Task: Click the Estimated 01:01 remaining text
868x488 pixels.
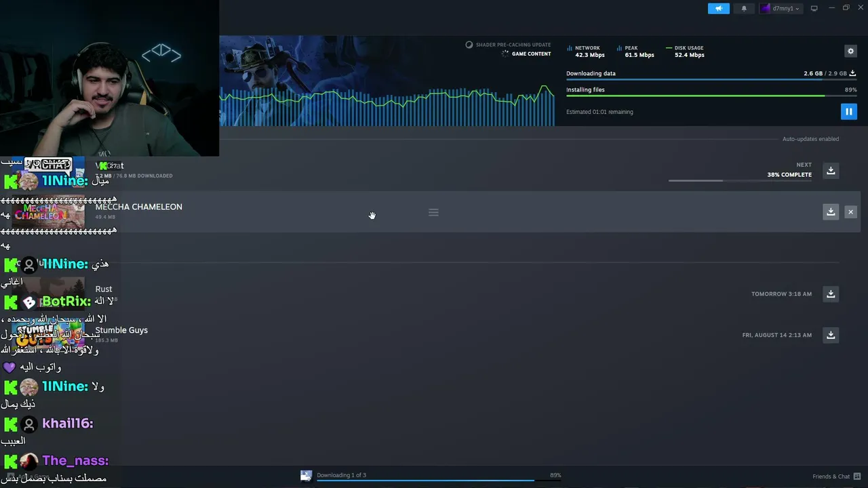Action: [x=599, y=112]
